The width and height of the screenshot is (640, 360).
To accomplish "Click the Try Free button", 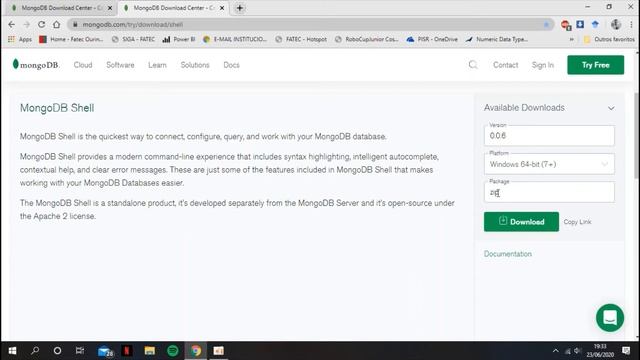I will coord(595,65).
